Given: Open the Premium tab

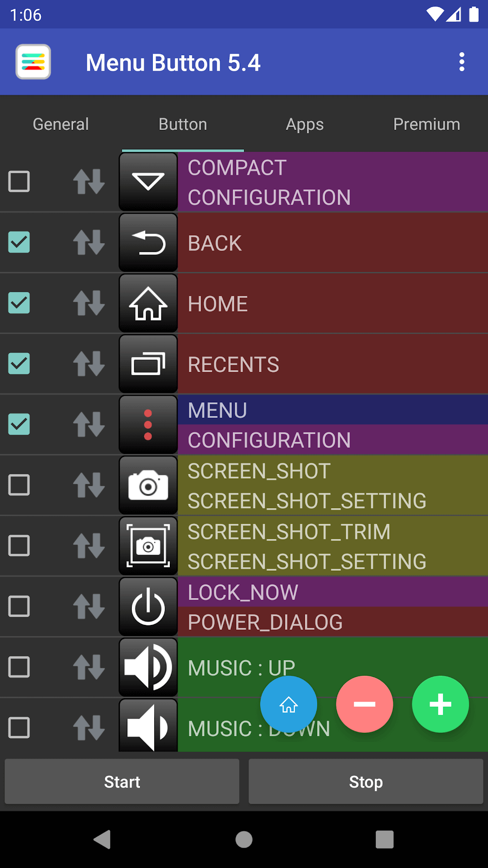Looking at the screenshot, I should click(427, 124).
